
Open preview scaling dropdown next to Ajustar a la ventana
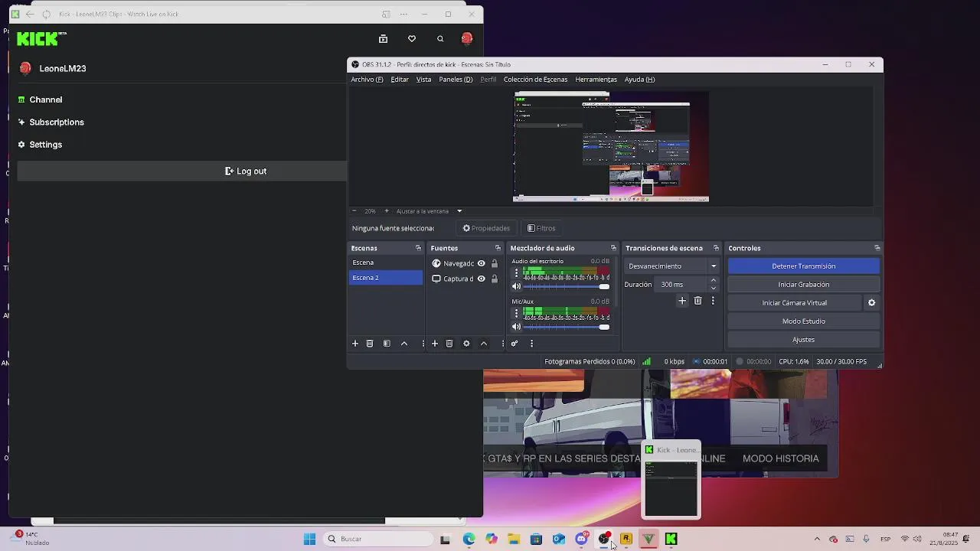[x=459, y=211]
